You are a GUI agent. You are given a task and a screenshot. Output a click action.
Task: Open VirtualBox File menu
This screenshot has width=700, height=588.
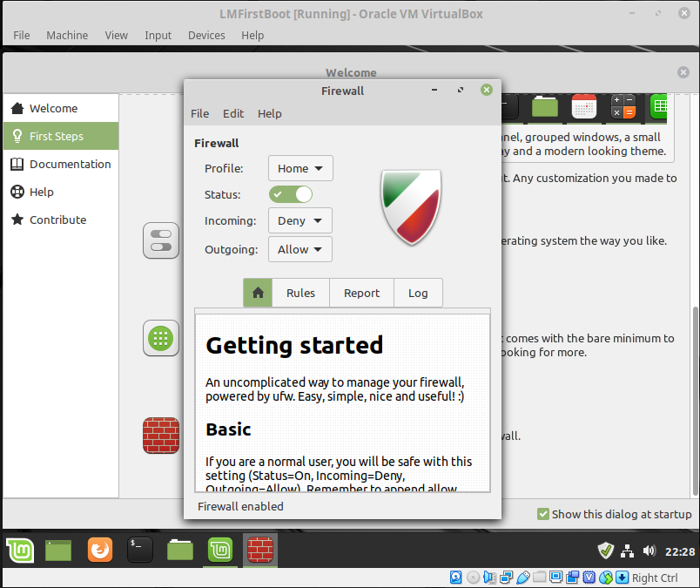[x=22, y=36]
